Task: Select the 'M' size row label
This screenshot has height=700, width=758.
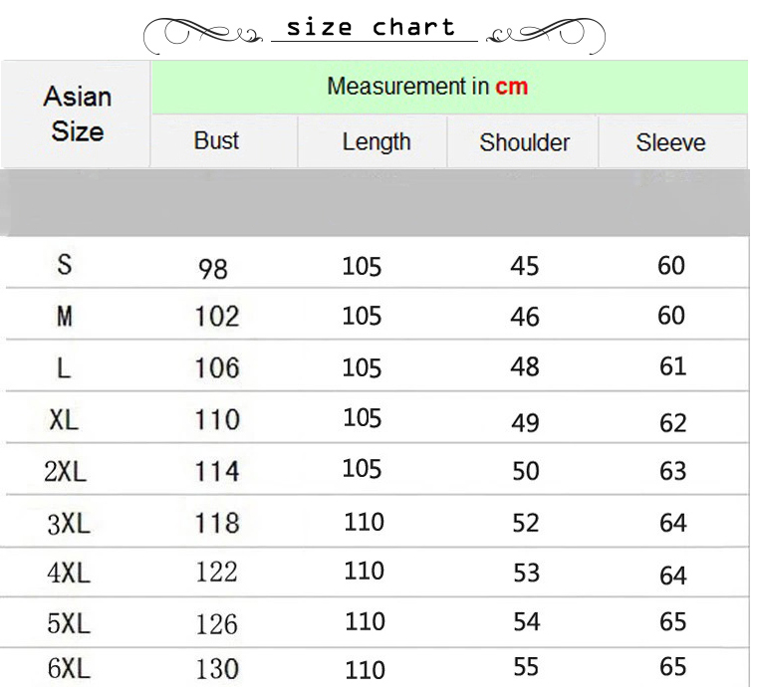Action: [65, 317]
